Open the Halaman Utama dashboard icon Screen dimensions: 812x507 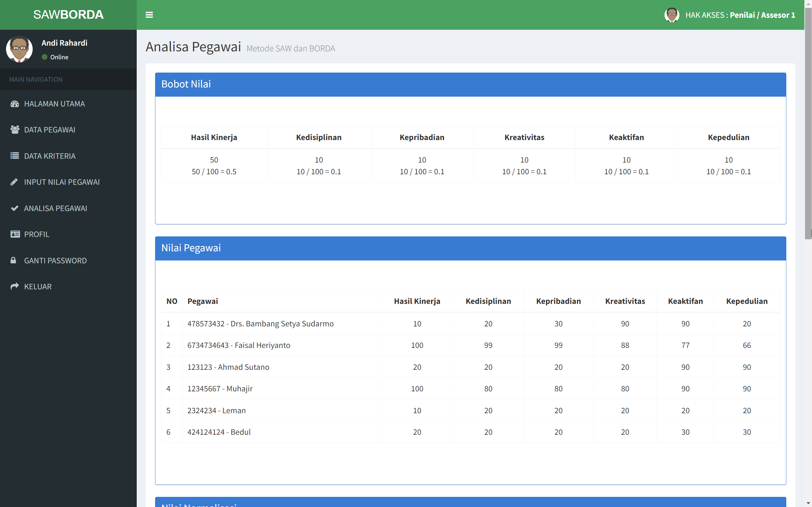click(15, 104)
